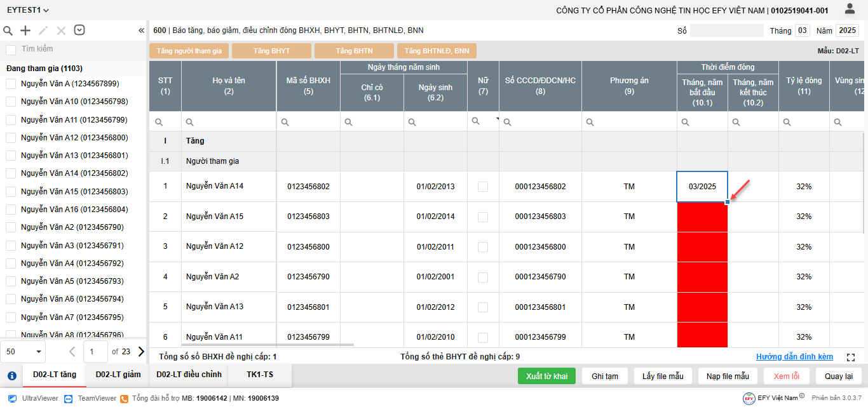This screenshot has width=868, height=407.
Task: Open the user account icon
Action: 850,9
